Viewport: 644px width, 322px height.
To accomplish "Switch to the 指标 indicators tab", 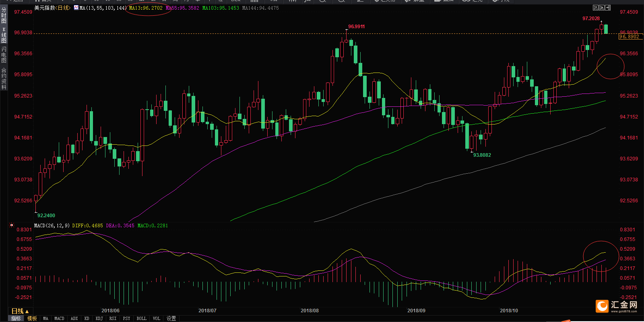I will (x=16, y=318).
